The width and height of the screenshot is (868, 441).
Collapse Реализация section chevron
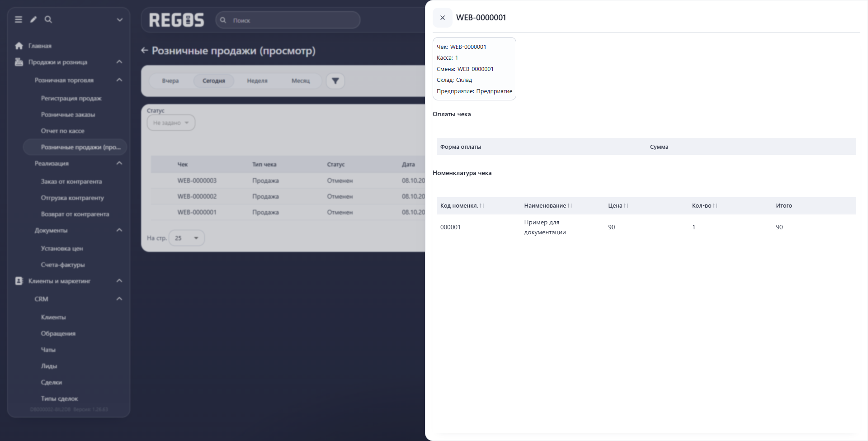pos(119,163)
